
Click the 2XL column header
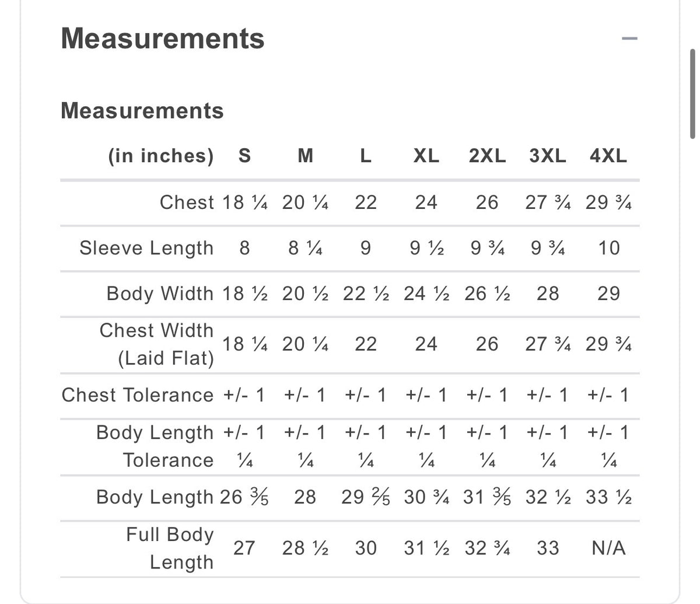[x=487, y=156]
